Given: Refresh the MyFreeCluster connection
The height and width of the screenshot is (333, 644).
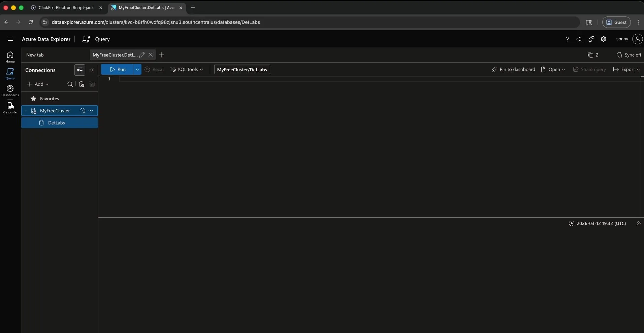Looking at the screenshot, I should [83, 111].
